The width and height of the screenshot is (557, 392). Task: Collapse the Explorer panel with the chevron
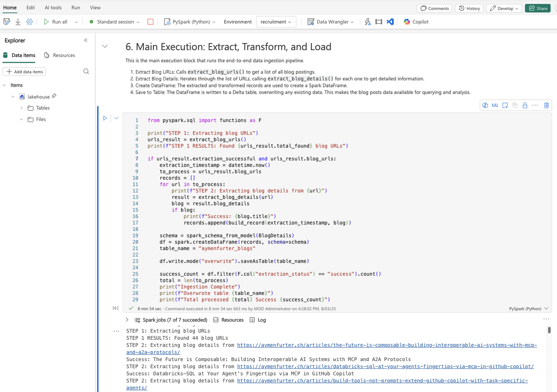pyautogui.click(x=85, y=40)
